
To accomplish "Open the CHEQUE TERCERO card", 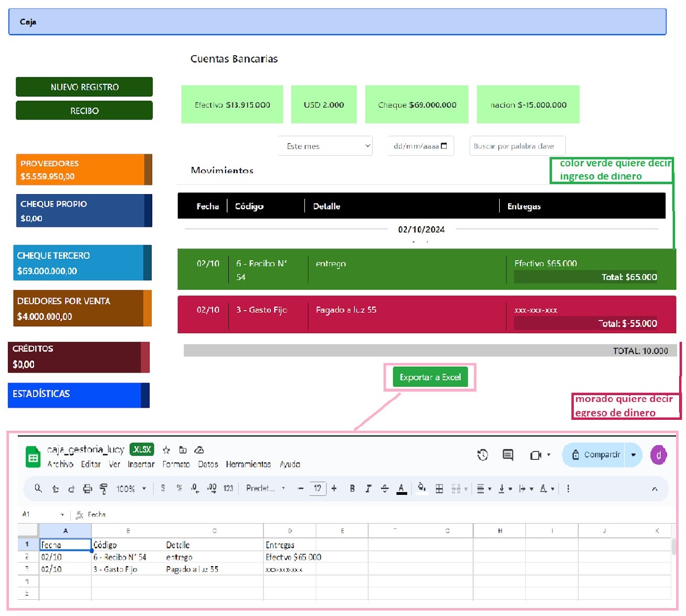I will (82, 263).
